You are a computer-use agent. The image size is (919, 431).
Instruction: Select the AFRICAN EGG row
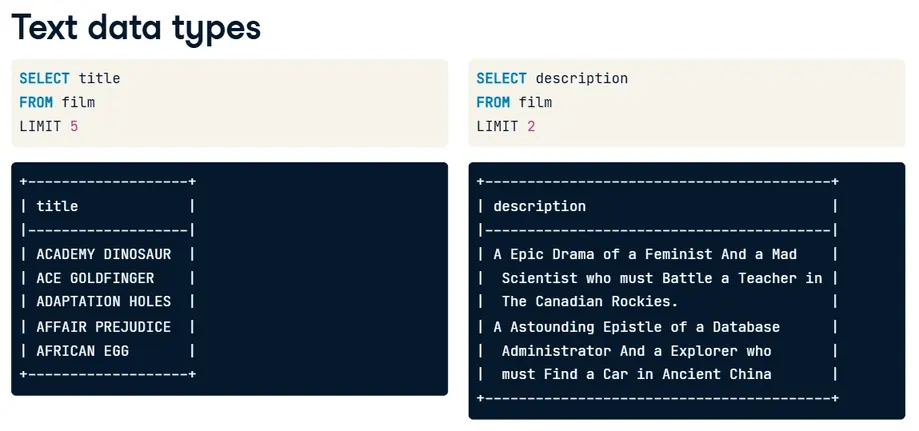click(x=82, y=351)
